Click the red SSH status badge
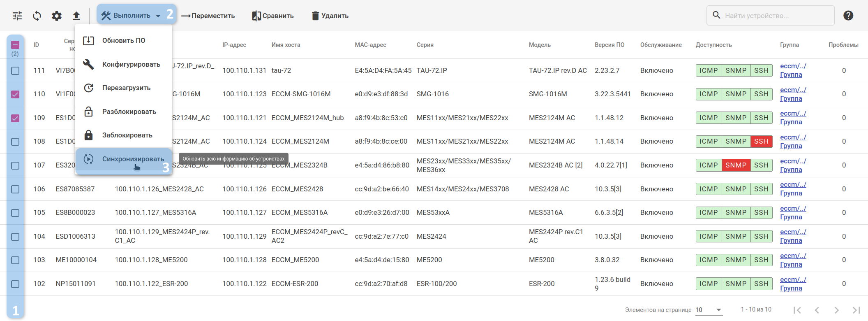Image resolution: width=868 pixels, height=321 pixels. [x=761, y=142]
